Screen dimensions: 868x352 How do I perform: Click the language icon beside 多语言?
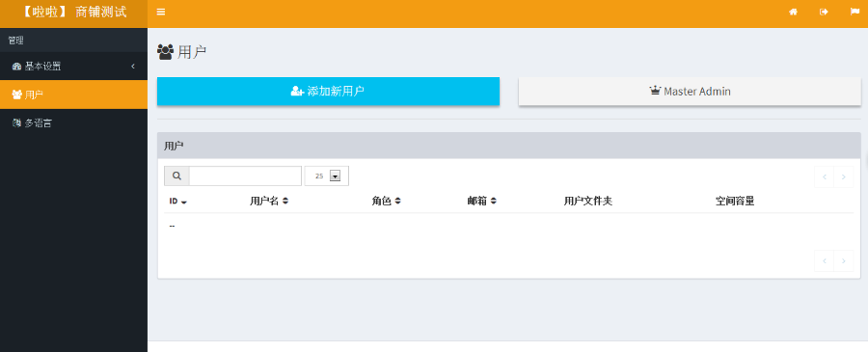pos(16,122)
